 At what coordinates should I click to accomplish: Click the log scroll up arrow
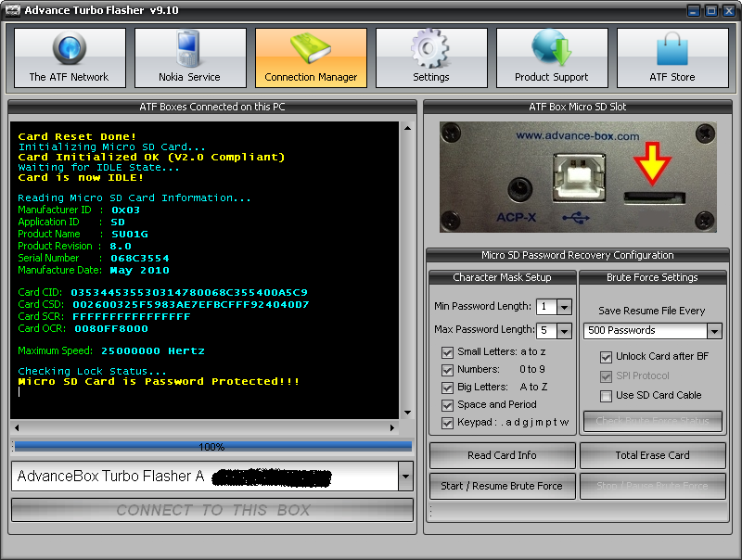click(x=407, y=128)
